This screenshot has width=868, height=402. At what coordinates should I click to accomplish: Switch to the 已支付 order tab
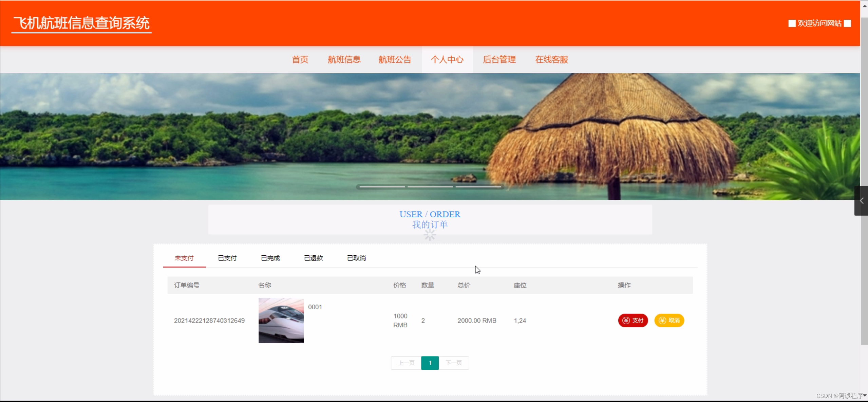(x=227, y=258)
